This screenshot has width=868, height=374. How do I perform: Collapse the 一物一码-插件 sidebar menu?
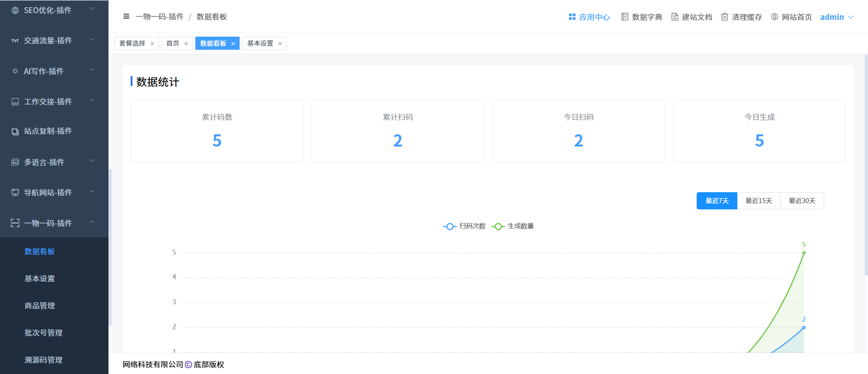click(54, 223)
